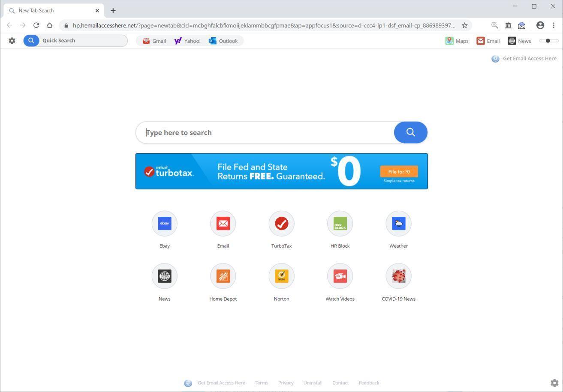Focus the 'Type here to search' field
Screen dimensions: 563x392
click(x=265, y=132)
